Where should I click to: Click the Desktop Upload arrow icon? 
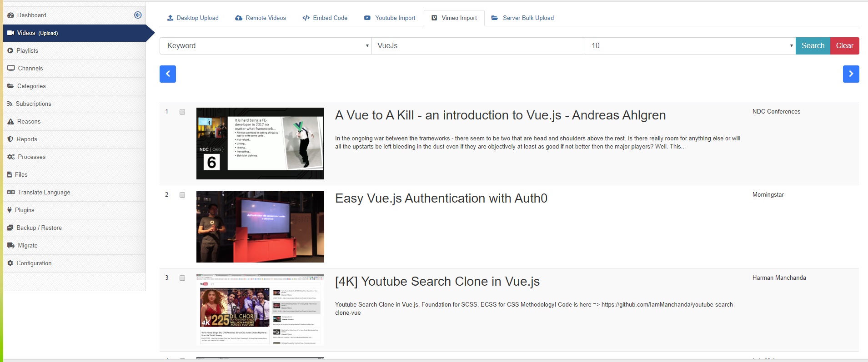coord(170,18)
